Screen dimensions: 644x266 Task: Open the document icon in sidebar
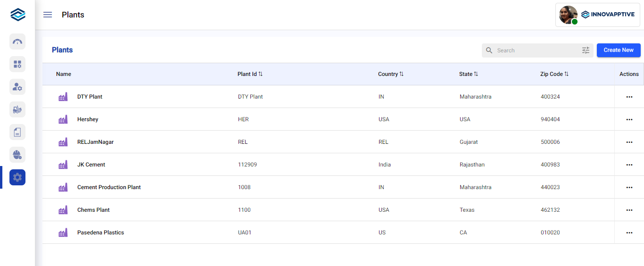coord(17,132)
